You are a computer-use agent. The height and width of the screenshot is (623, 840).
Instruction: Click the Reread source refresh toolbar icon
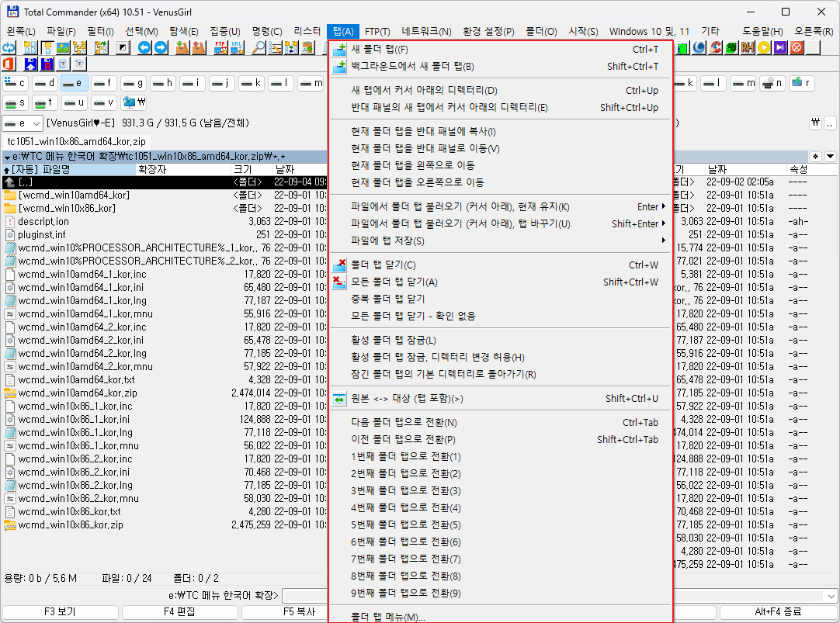9,47
